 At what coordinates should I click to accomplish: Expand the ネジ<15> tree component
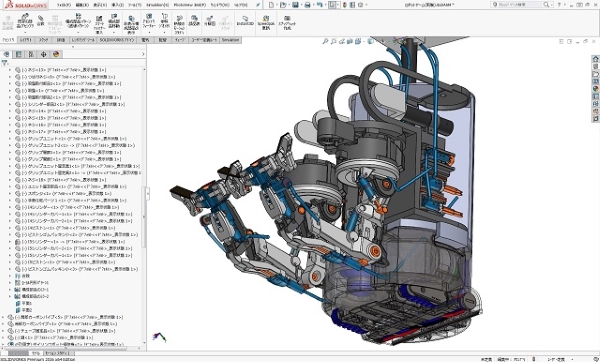click(10, 118)
